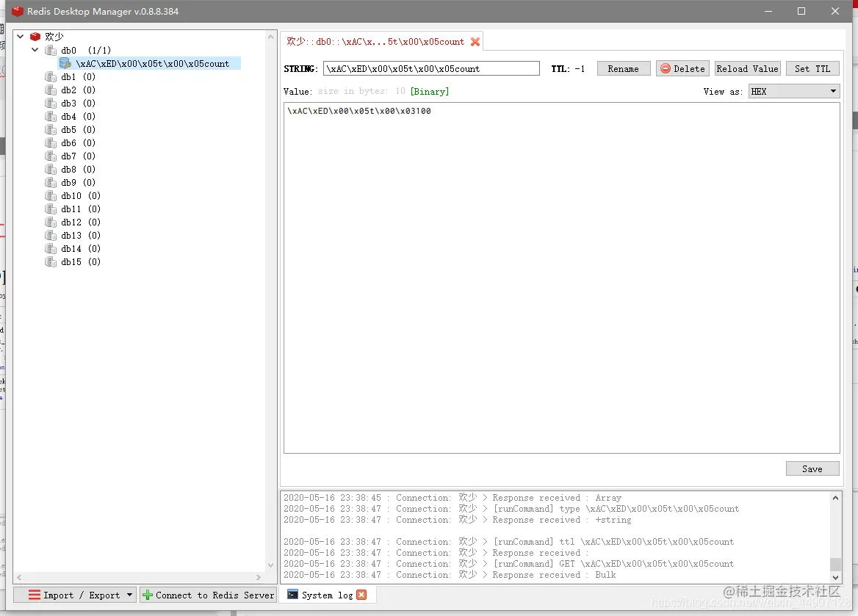The image size is (858, 616).
Task: Click the tree panel scroll-down arrow
Action: point(270,565)
